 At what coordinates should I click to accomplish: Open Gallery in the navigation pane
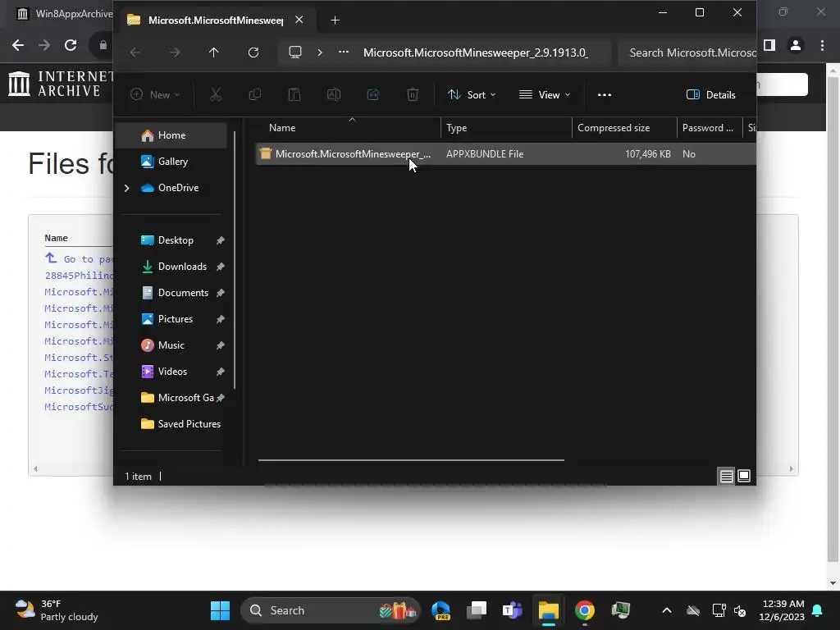point(171,162)
